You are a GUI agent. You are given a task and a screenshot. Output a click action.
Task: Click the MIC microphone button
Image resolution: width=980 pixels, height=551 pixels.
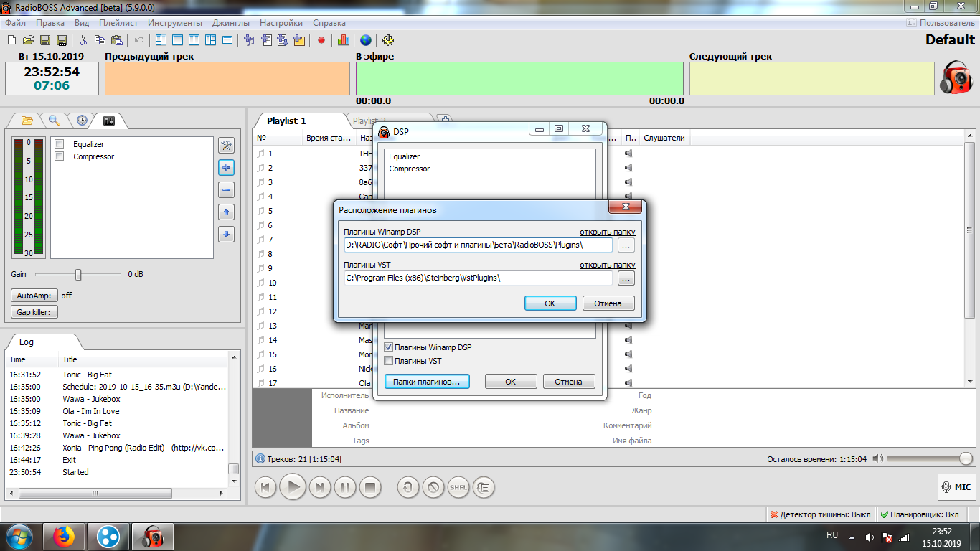click(956, 487)
